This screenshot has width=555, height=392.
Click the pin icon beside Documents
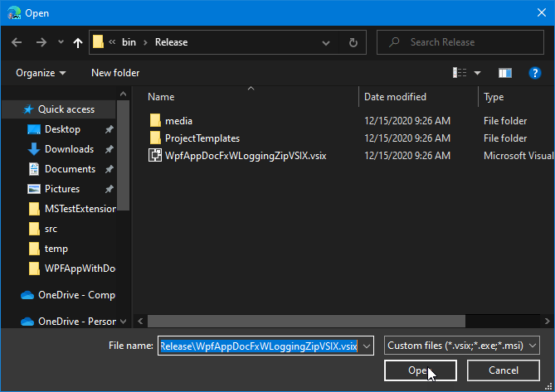[x=110, y=169]
